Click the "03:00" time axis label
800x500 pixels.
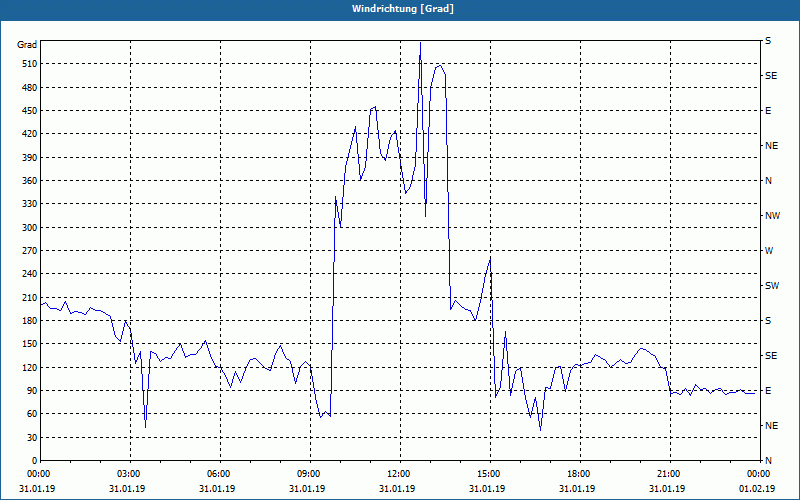[x=131, y=474]
